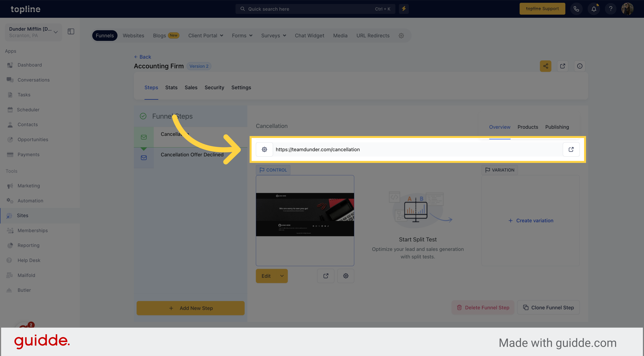Open control page settings gear
This screenshot has height=356, width=644.
click(x=345, y=276)
